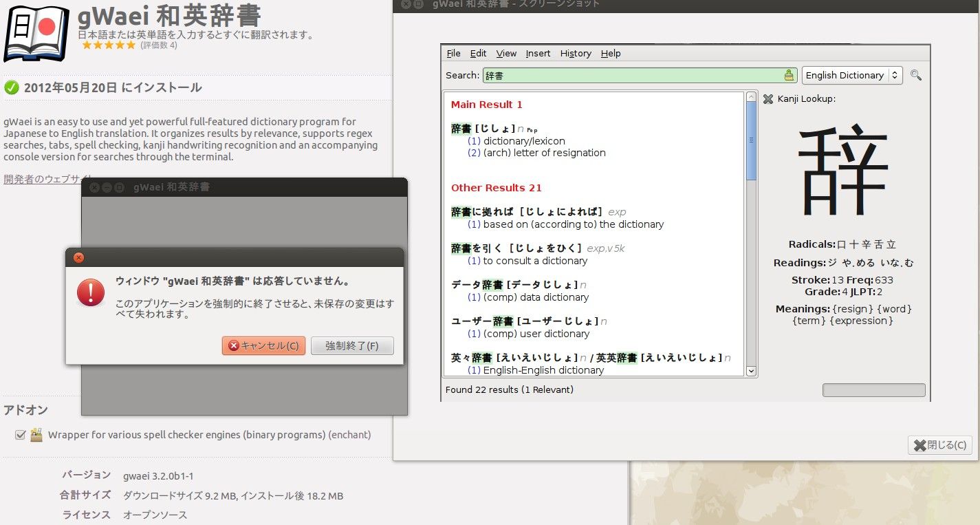Viewport: 980px width, 525px height.
Task: Close the not-responding dialog with red button
Action: (78, 258)
